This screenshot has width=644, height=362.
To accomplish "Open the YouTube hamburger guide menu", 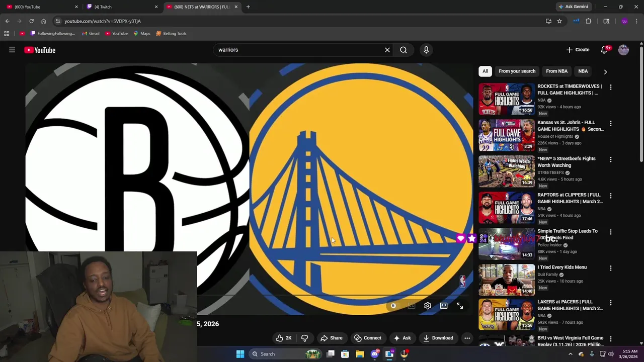I will click(12, 50).
